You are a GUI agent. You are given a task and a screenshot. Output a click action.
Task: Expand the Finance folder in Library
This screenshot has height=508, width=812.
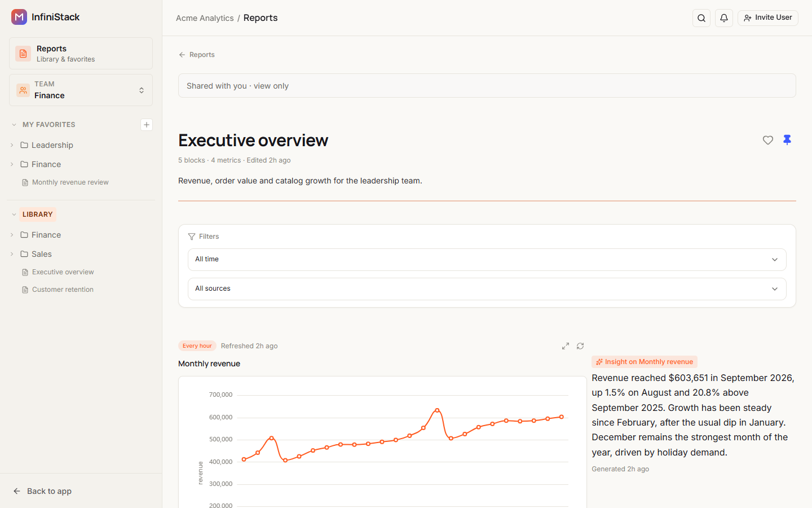(12, 235)
